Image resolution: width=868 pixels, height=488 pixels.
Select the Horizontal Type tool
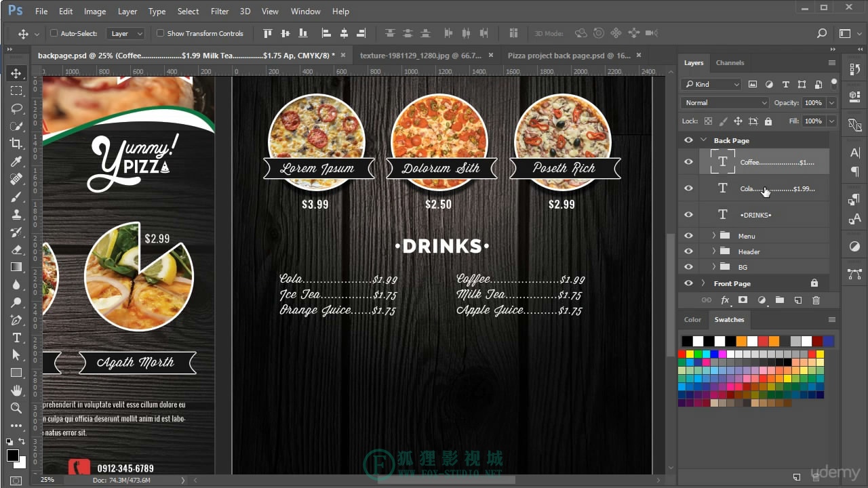pos(16,338)
